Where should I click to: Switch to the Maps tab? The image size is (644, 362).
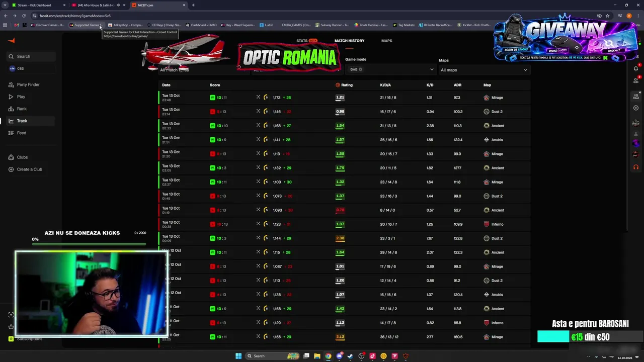[386, 41]
